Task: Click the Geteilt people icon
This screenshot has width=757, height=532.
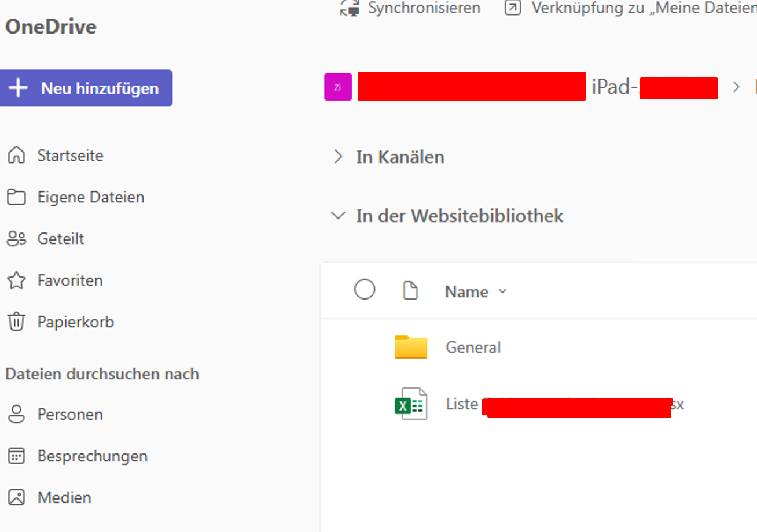Action: (16, 239)
